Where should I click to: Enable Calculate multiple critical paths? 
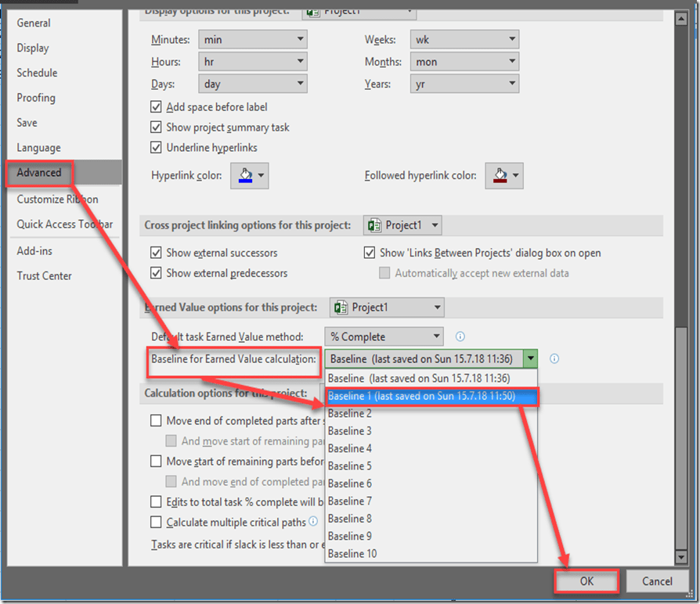coord(157,522)
